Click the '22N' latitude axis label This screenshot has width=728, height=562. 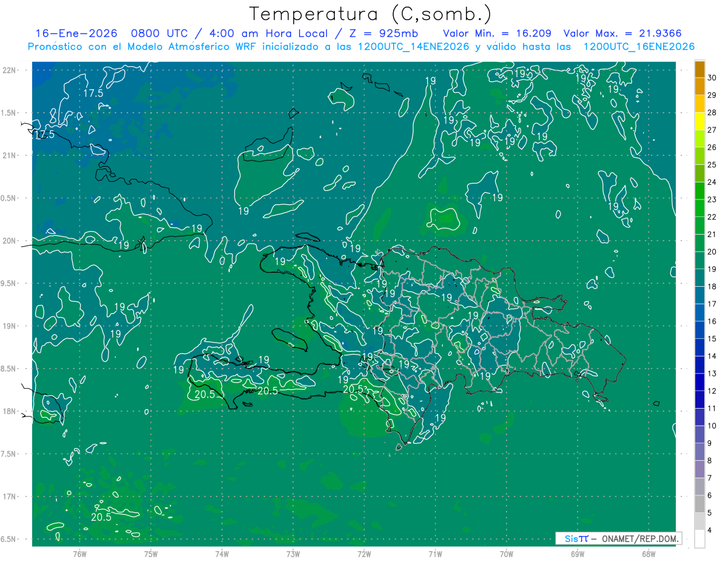coord(10,70)
